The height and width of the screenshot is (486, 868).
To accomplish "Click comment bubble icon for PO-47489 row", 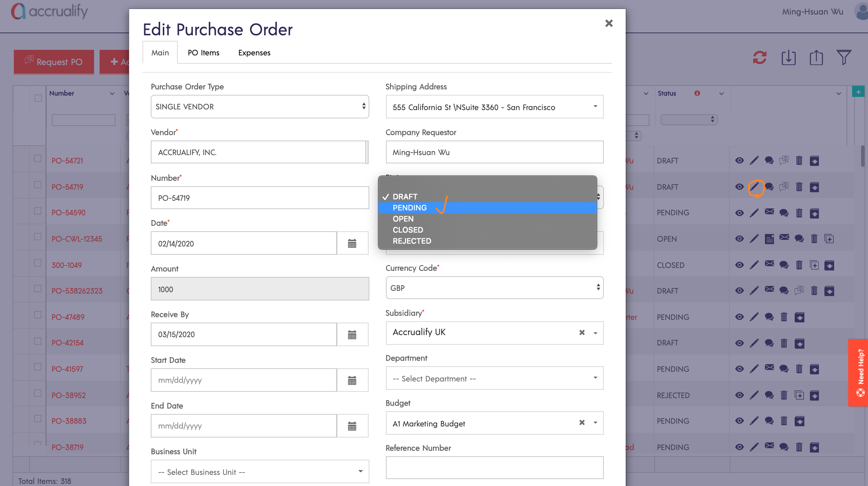I will pos(769,317).
